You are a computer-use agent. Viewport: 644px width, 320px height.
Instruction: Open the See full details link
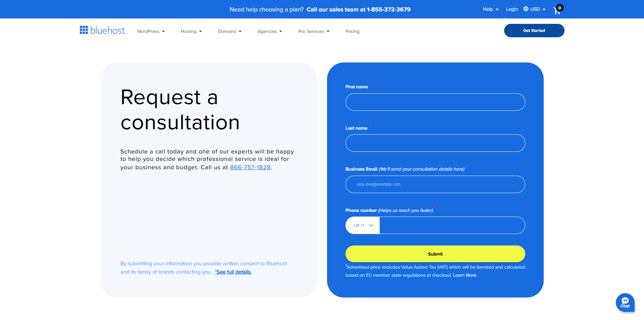click(x=233, y=272)
